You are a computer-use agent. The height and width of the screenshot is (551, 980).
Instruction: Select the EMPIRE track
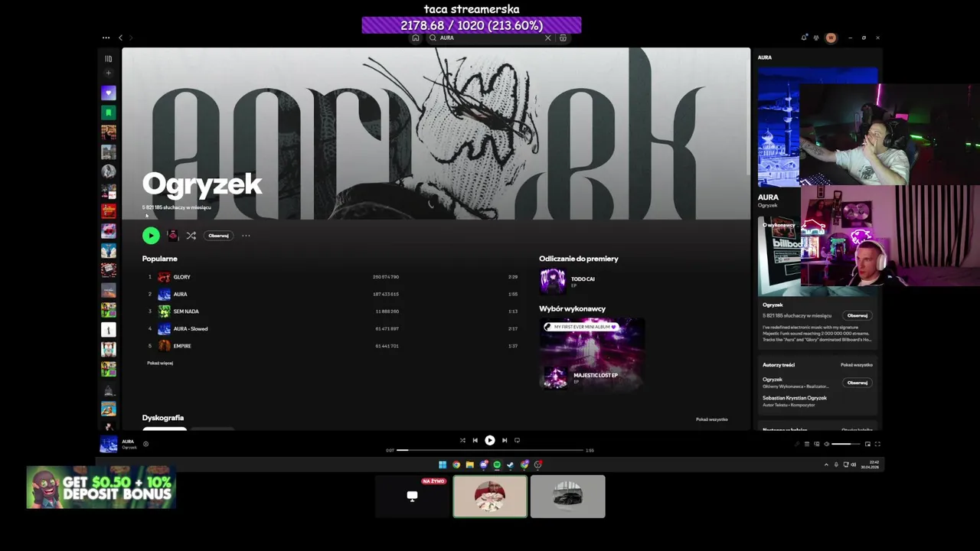(x=182, y=346)
